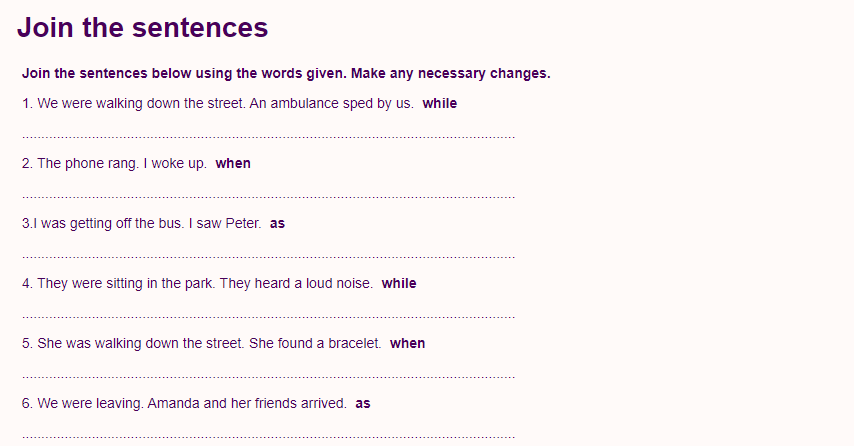Click the answer line under sentence 5
The width and height of the screenshot is (854, 446).
coord(268,376)
